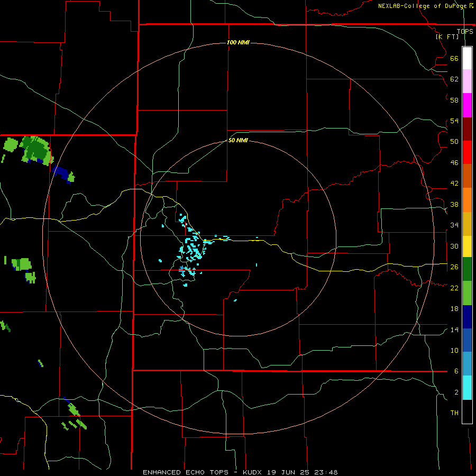Click the white swatch in the tops legend

(467, 58)
